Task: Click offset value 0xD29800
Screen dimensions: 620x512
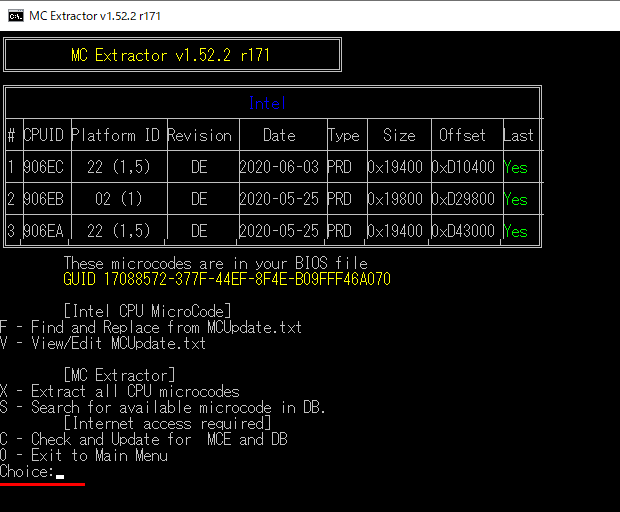Action: click(x=463, y=199)
